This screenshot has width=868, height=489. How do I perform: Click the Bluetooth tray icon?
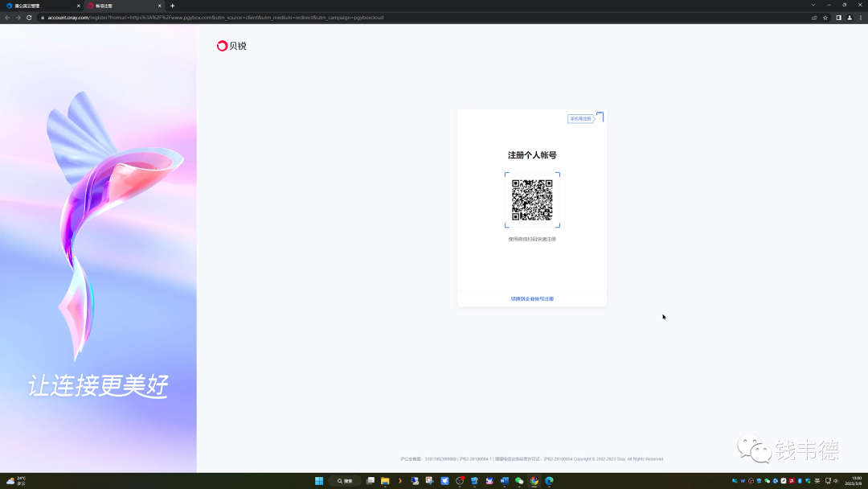click(x=800, y=481)
